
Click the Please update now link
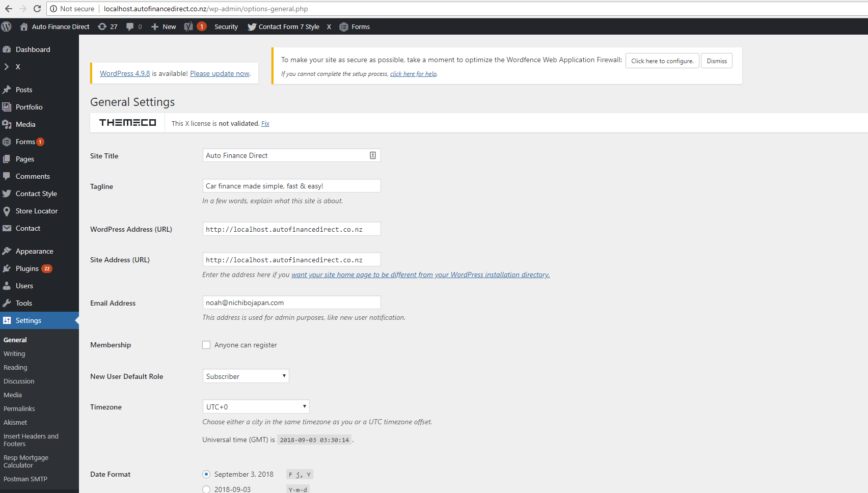tap(220, 73)
